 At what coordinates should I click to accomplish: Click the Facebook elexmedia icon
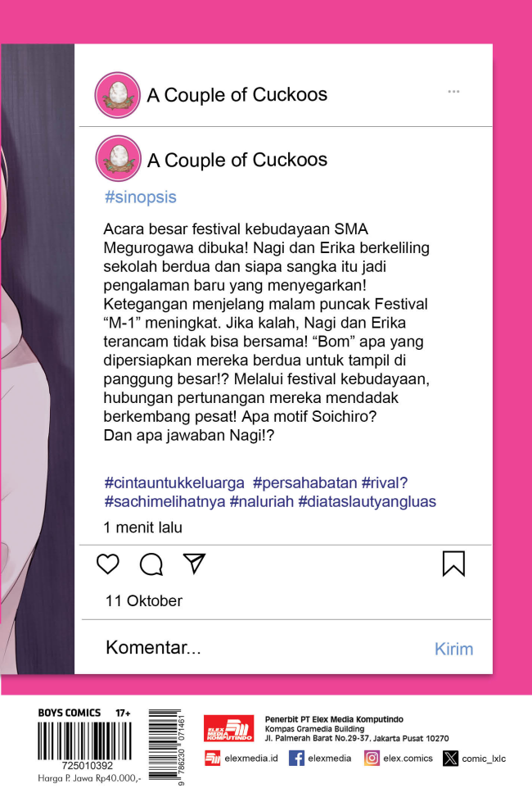[296, 759]
